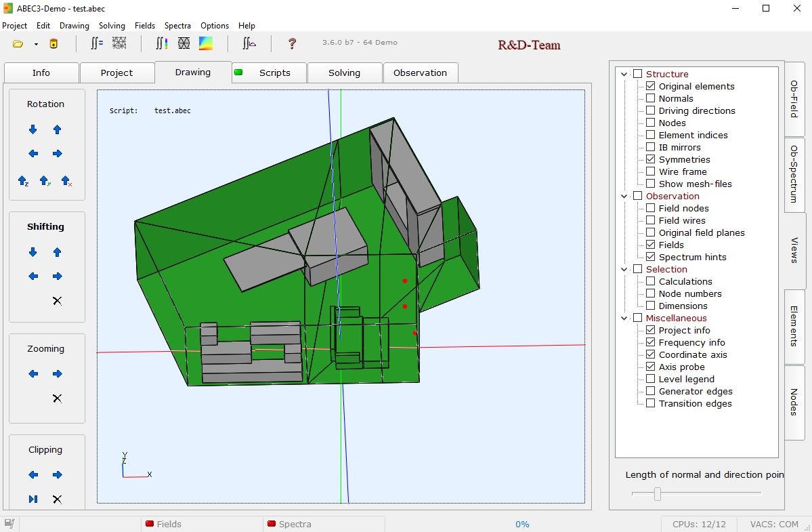Image resolution: width=812 pixels, height=532 pixels.
Task: Enable the Normals checkbox
Action: pyautogui.click(x=650, y=98)
